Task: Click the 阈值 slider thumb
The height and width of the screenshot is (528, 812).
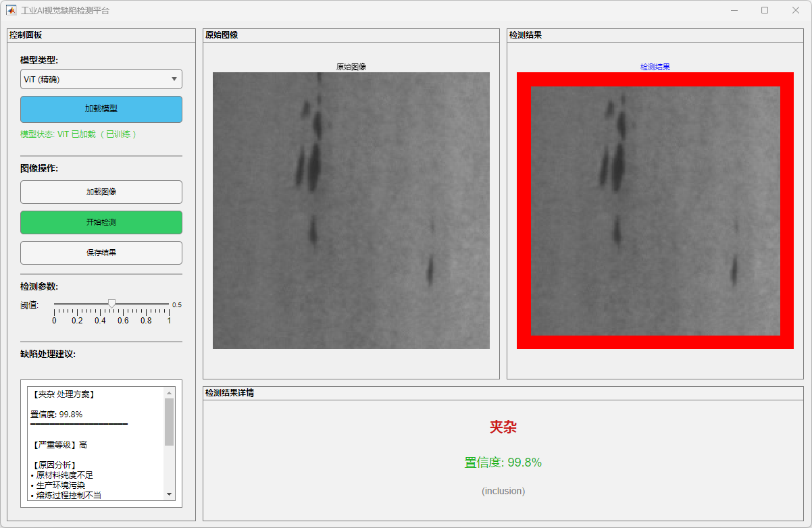Action: pos(112,304)
